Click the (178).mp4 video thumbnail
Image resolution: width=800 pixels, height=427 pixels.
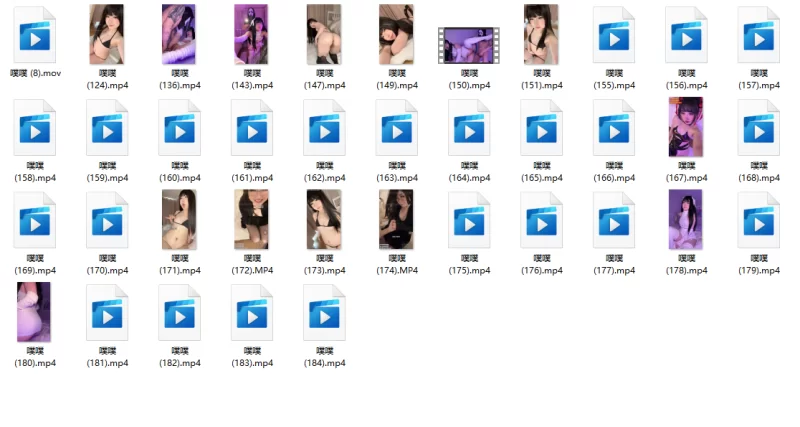click(686, 219)
